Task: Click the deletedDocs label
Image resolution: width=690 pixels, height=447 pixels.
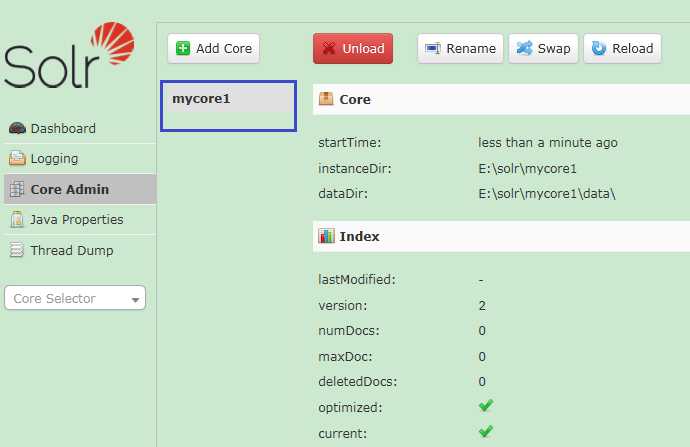Action: (x=357, y=381)
